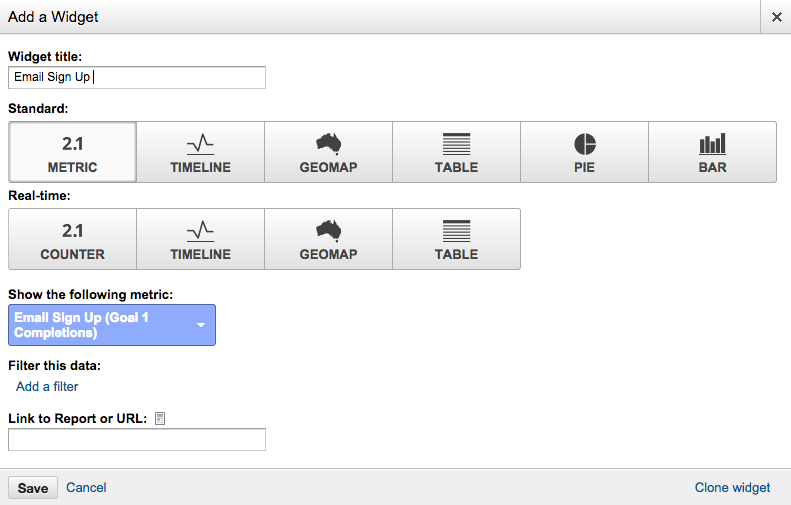Choose the Standard TIMELINE widget
This screenshot has width=791, height=505.
200,152
